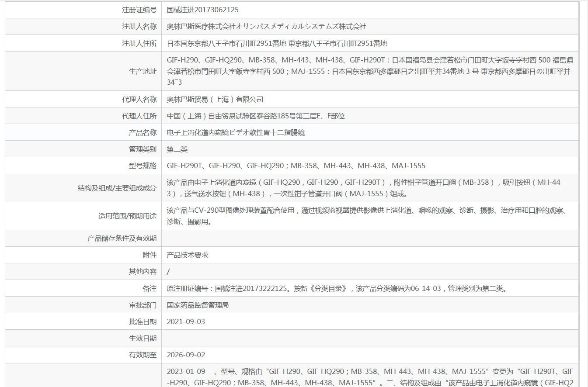Select remark text starting "原注册证编号：国械注进20173222125"
Image resolution: width=588 pixels, height=387 pixels.
pos(338,288)
